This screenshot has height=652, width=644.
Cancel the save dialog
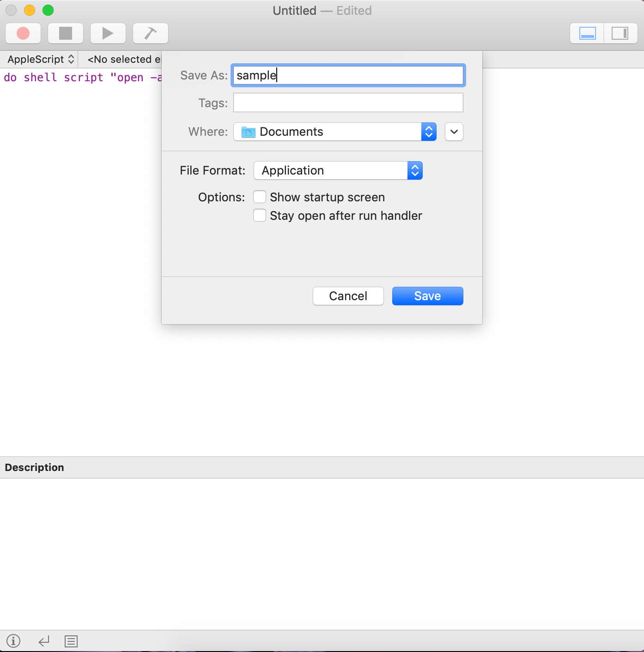(348, 296)
